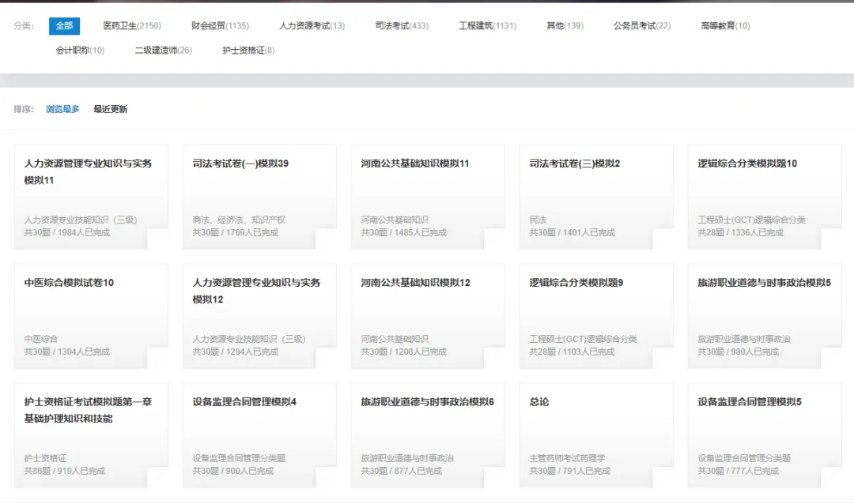Filter by 公务员考试 category
The width and height of the screenshot is (854, 504).
pyautogui.click(x=641, y=26)
